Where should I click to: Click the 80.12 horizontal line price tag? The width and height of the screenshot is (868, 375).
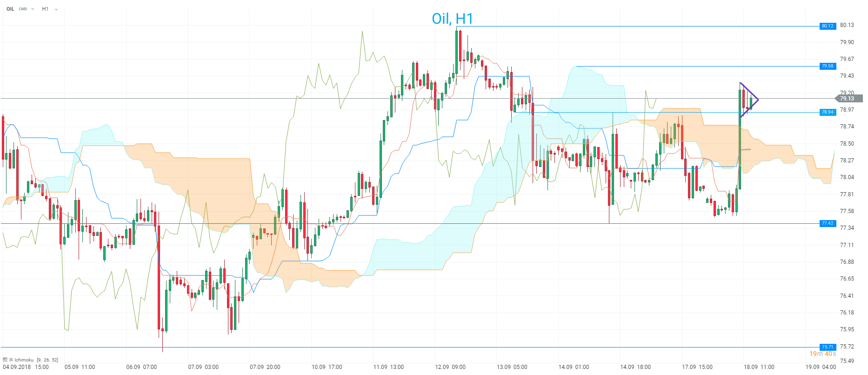point(828,26)
